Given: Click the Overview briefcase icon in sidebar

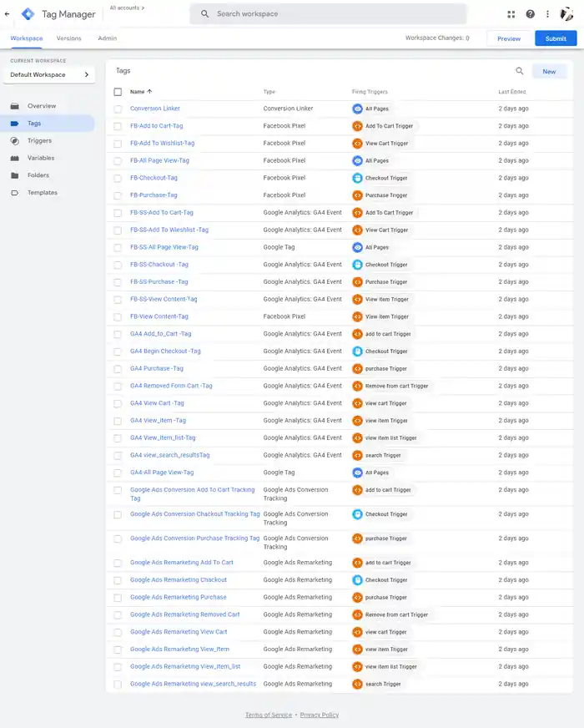Looking at the screenshot, I should [x=15, y=106].
